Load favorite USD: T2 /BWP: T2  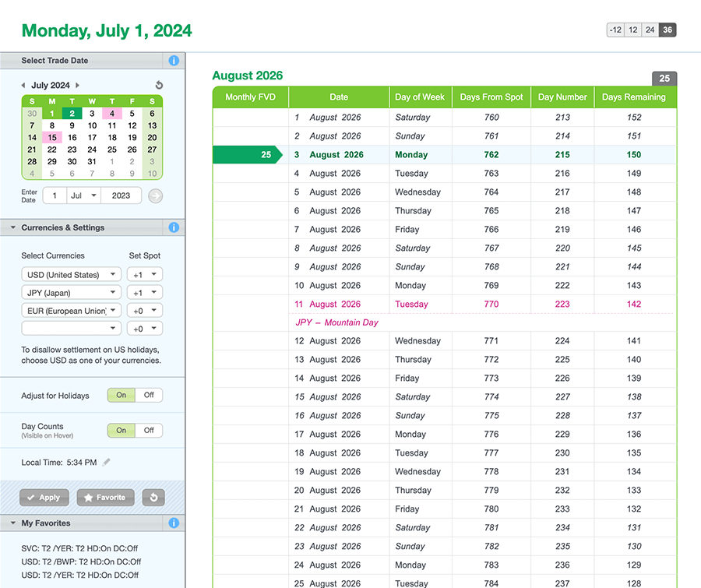[81, 562]
